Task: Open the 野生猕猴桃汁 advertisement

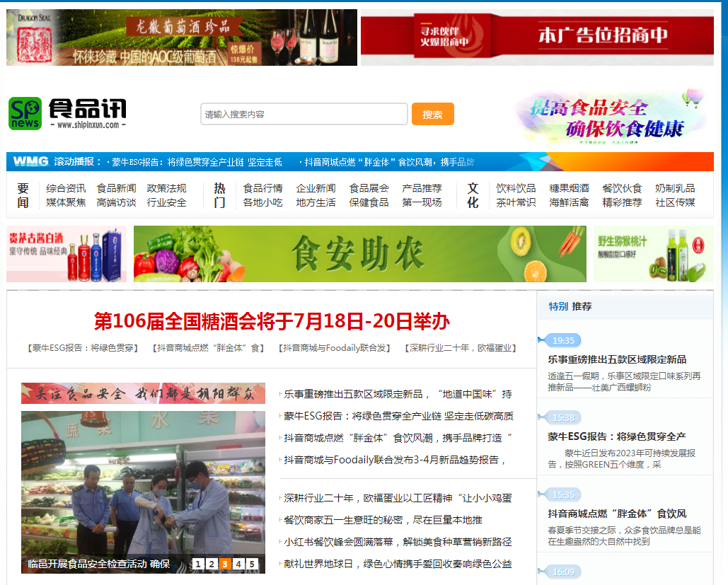Action: [x=654, y=253]
